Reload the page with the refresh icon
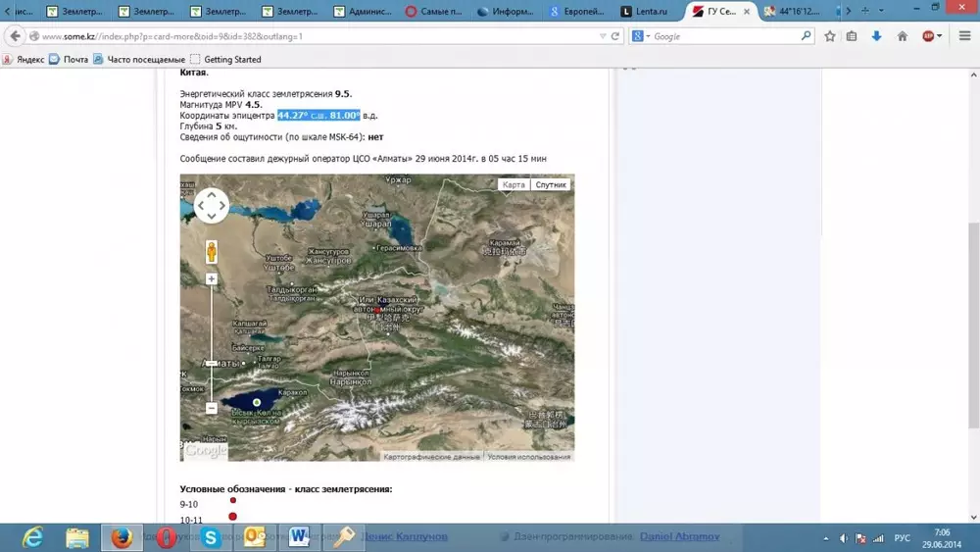The width and height of the screenshot is (980, 552). click(x=615, y=36)
